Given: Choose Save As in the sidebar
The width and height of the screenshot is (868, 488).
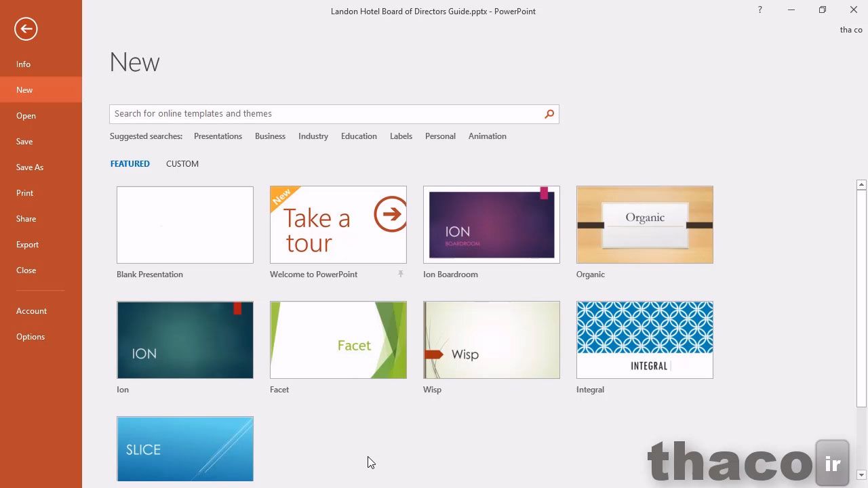Looking at the screenshot, I should tap(41, 167).
